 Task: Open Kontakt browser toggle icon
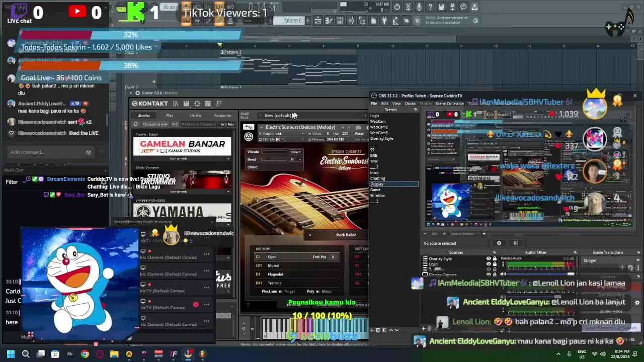pos(176,104)
